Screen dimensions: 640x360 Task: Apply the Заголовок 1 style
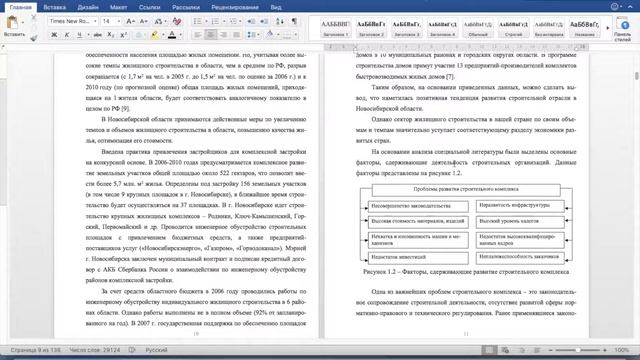(x=336, y=28)
